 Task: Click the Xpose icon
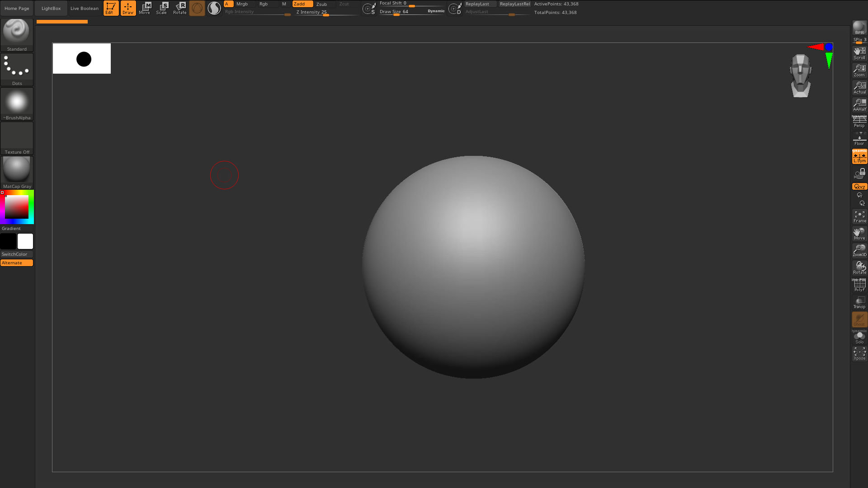pos(859,353)
